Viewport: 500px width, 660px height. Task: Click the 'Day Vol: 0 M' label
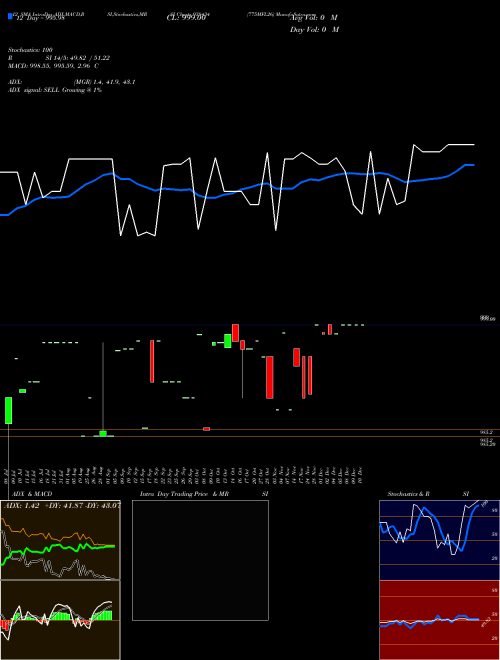pyautogui.click(x=314, y=29)
